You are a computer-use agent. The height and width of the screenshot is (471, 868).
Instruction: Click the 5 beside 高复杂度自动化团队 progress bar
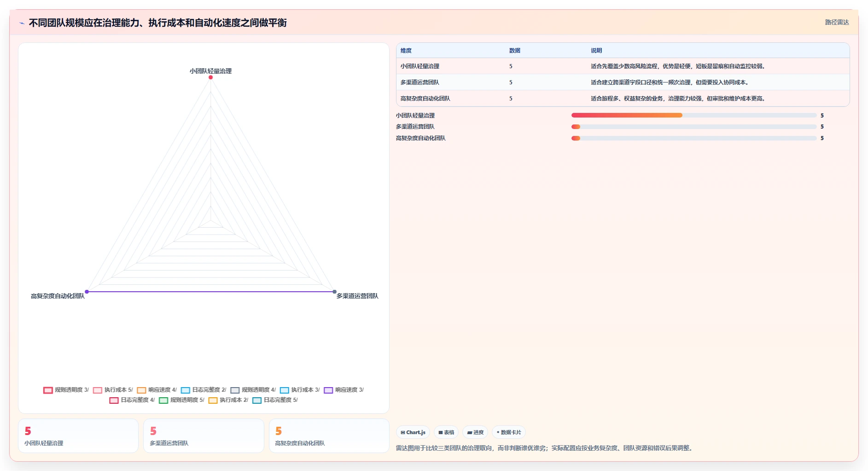[822, 138]
